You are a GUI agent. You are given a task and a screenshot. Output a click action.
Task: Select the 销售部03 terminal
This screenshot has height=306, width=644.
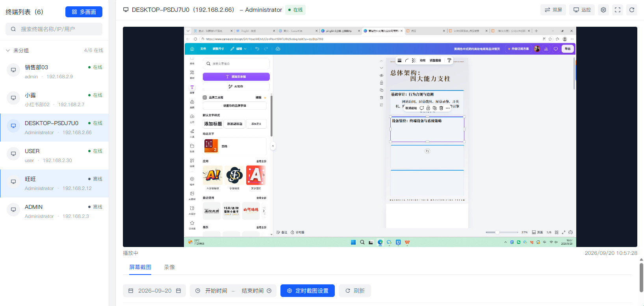[x=54, y=72]
